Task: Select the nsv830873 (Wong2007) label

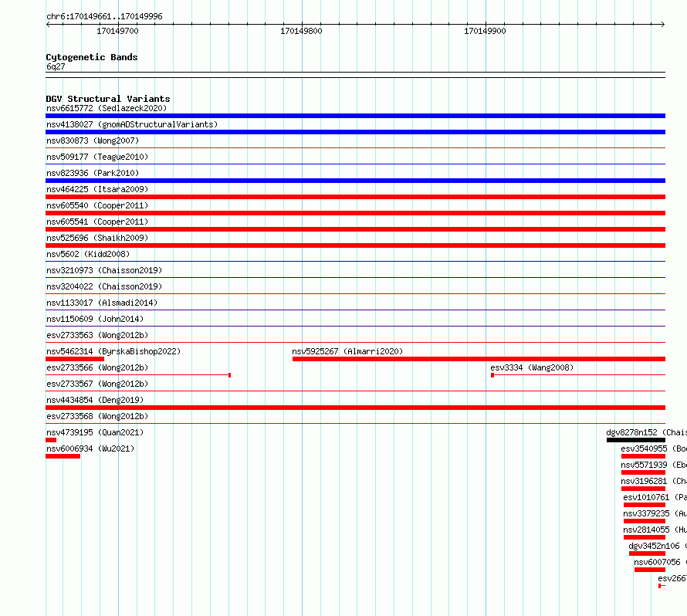Action: (x=93, y=140)
